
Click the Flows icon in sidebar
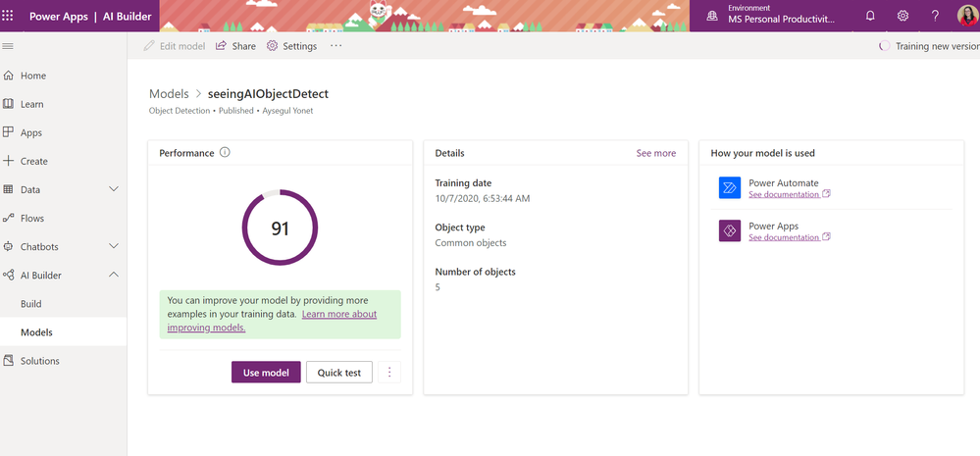[x=8, y=218]
